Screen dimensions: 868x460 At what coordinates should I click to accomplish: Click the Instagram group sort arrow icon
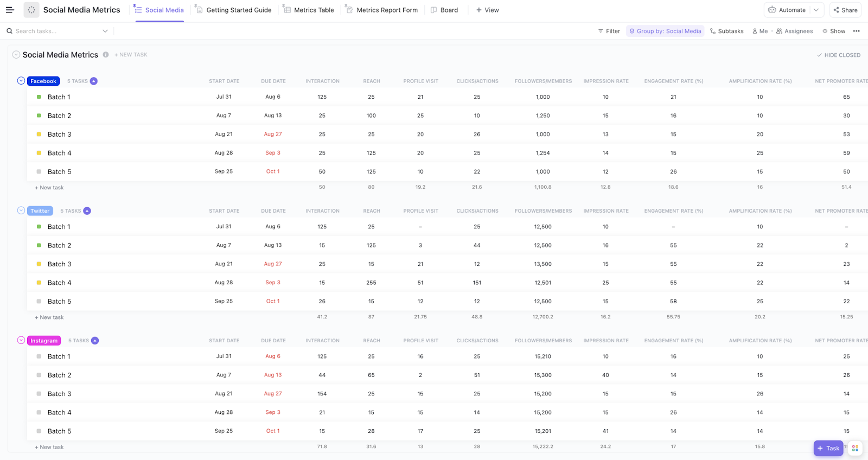[95, 341]
